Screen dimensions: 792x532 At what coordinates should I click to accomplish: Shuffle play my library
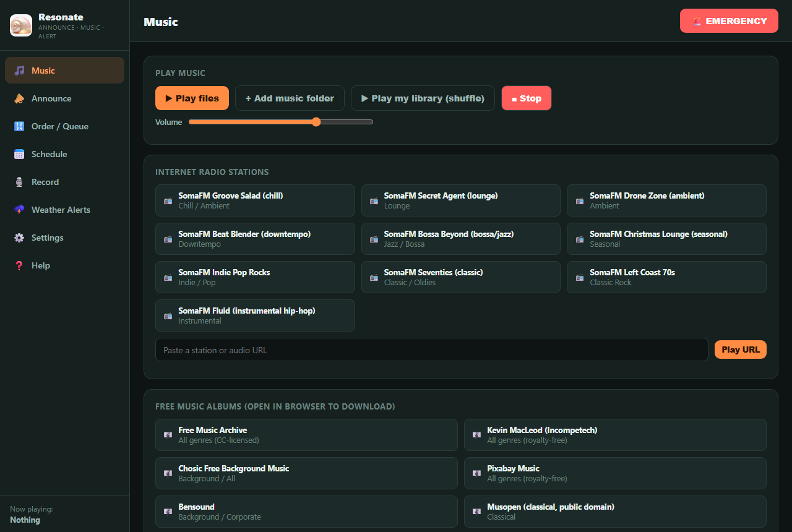[x=423, y=98]
